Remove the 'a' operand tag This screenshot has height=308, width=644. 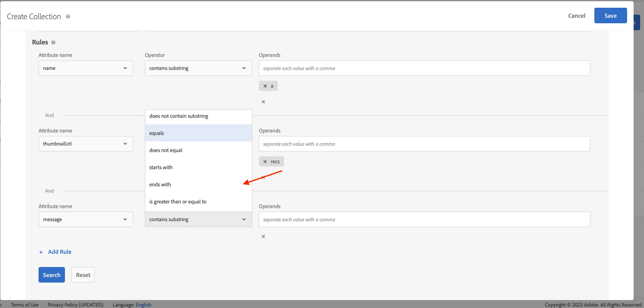(x=265, y=86)
